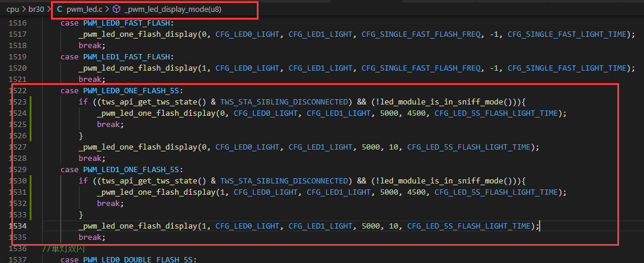Click TWS_STA_SIBLING_DISCONNECTED on line 1530
Image resolution: width=644 pixels, height=263 pixels.
tap(284, 181)
